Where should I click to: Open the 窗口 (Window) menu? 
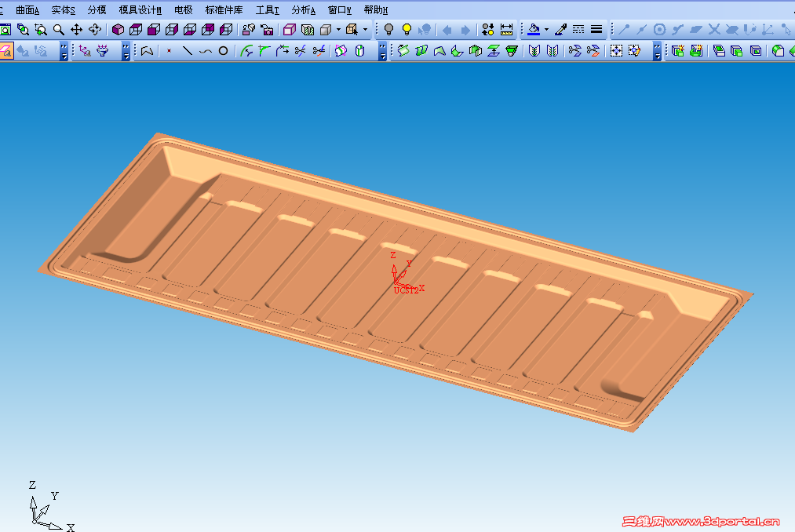(x=340, y=10)
